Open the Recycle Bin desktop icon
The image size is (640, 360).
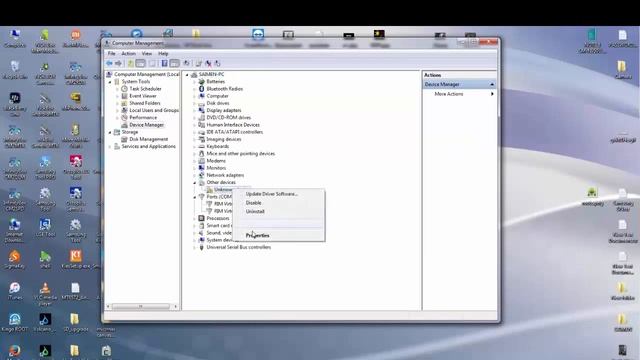15,70
